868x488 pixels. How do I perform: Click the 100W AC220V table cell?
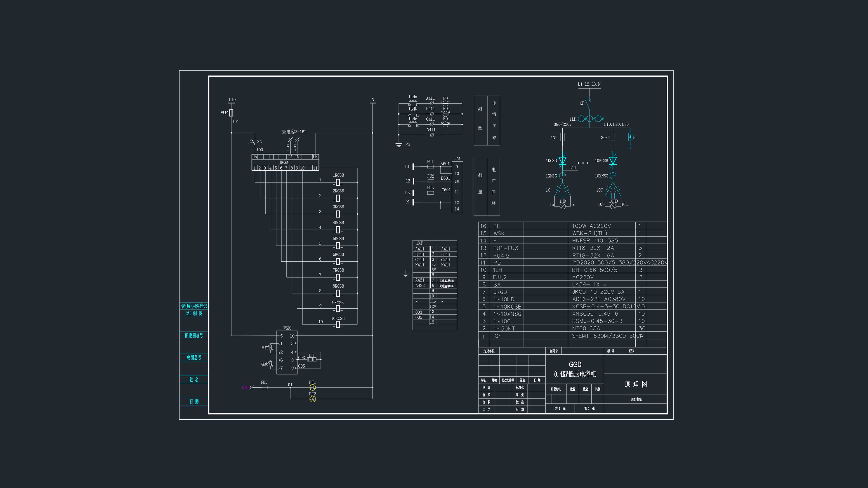coord(591,226)
